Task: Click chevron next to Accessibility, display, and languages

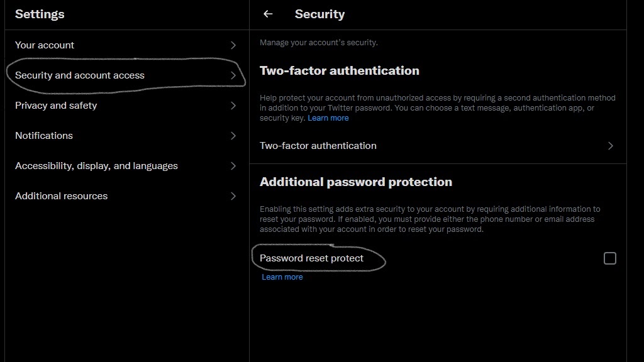Action: pos(233,166)
